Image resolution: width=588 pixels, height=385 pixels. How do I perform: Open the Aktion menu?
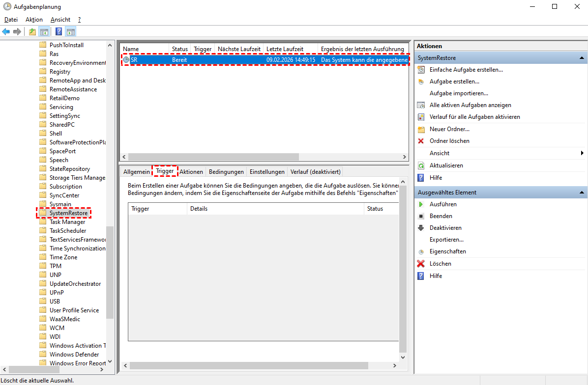[x=34, y=20]
